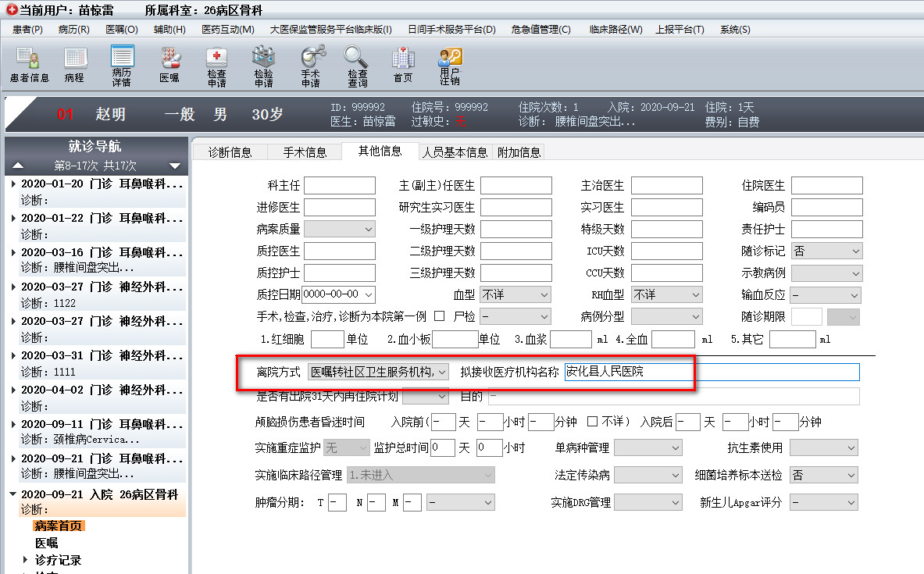Click the 拟接收医疗机构名称 input field
This screenshot has height=574, width=924.
[x=711, y=372]
